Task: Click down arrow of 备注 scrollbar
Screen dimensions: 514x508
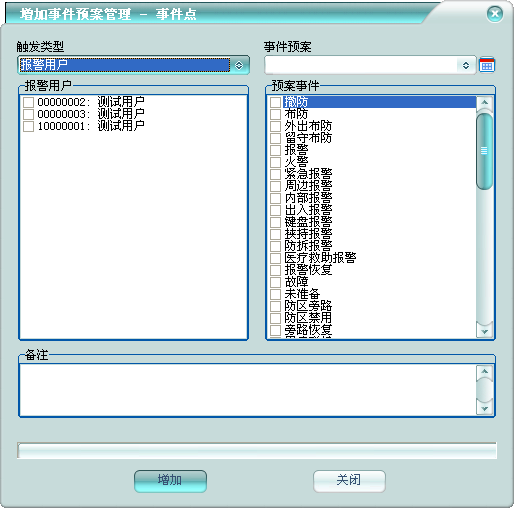Action: (x=485, y=408)
